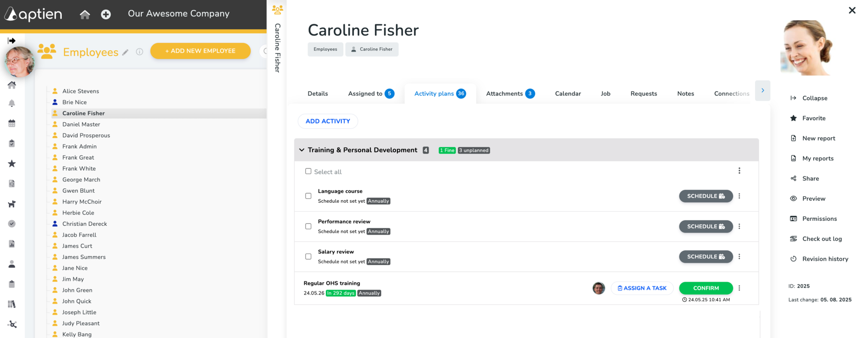Select Harry McChoir in employee list
Image resolution: width=868 pixels, height=338 pixels.
pos(82,202)
